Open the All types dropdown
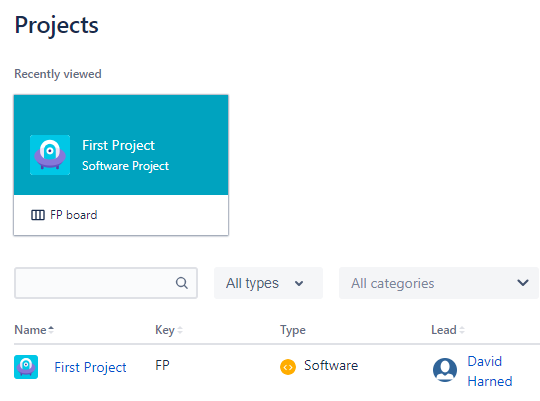Image resolution: width=540 pixels, height=401 pixels. coord(268,283)
